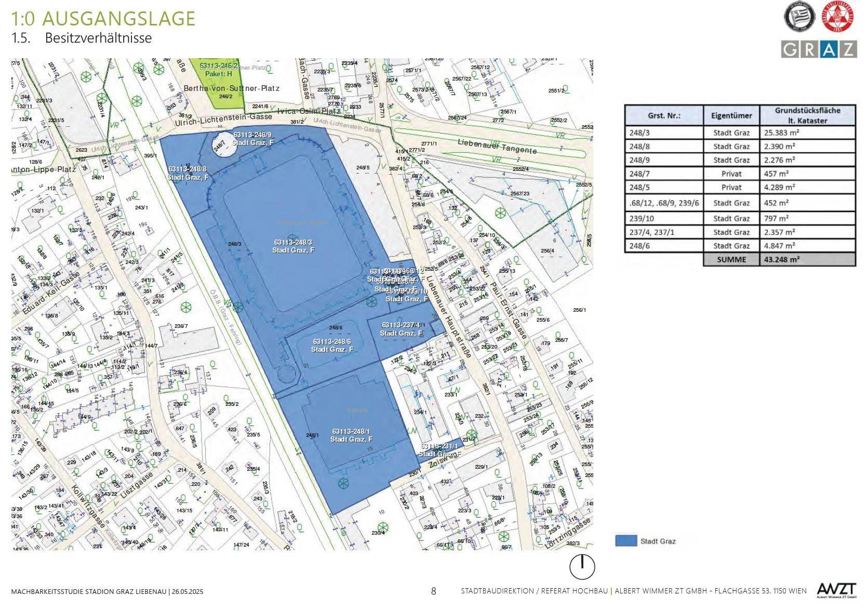Click area value '457 m²'
Image resolution: width=868 pixels, height=609 pixels.
pyautogui.click(x=807, y=174)
